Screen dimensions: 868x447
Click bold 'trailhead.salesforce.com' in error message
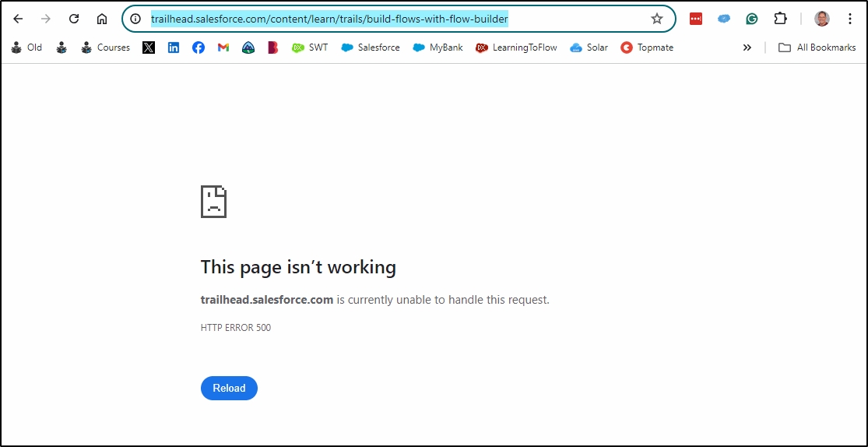click(x=267, y=301)
